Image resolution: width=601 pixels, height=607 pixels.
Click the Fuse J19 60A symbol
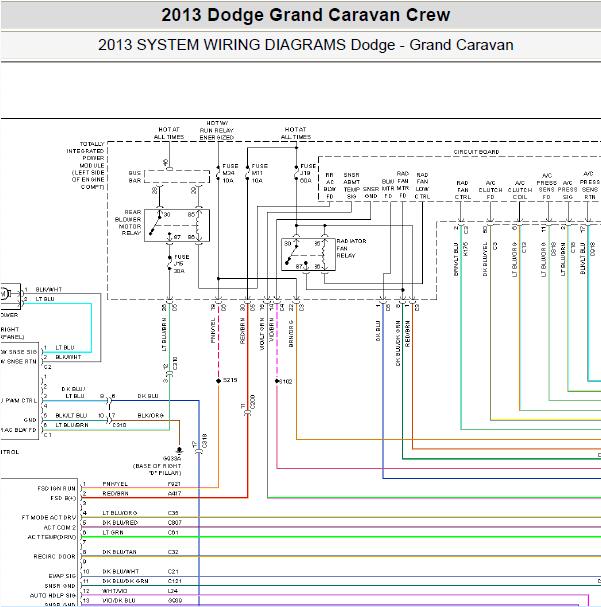[x=296, y=173]
